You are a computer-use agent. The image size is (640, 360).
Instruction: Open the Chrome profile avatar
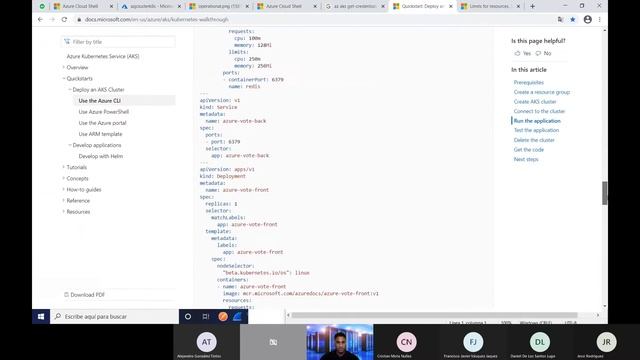click(587, 19)
